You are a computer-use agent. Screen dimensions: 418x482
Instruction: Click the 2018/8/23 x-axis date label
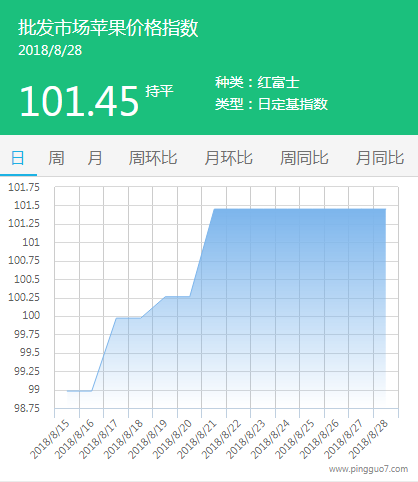[246, 439]
